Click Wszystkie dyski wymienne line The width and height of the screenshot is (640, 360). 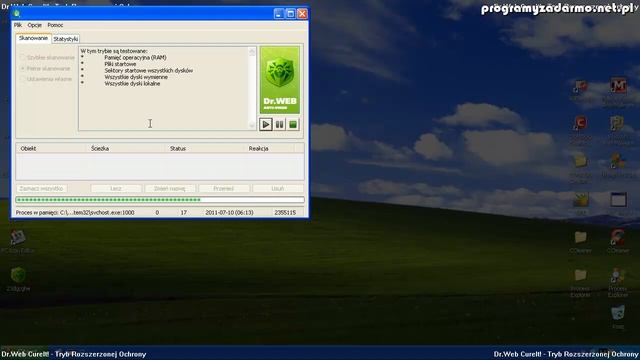(136, 77)
